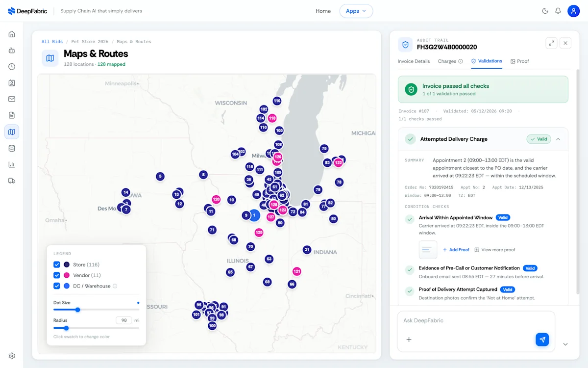588x368 pixels.
Task: Focus the Ask DeepFabric text field
Action: point(475,320)
